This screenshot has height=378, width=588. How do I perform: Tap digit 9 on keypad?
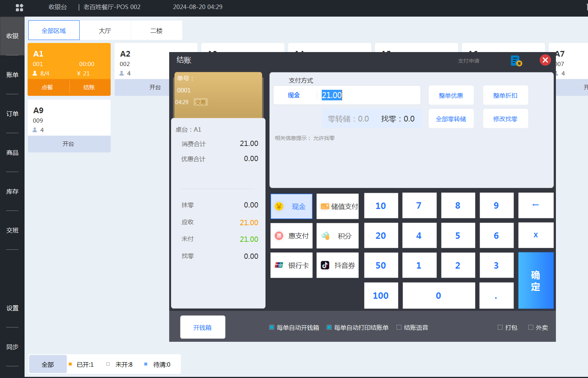pos(496,206)
